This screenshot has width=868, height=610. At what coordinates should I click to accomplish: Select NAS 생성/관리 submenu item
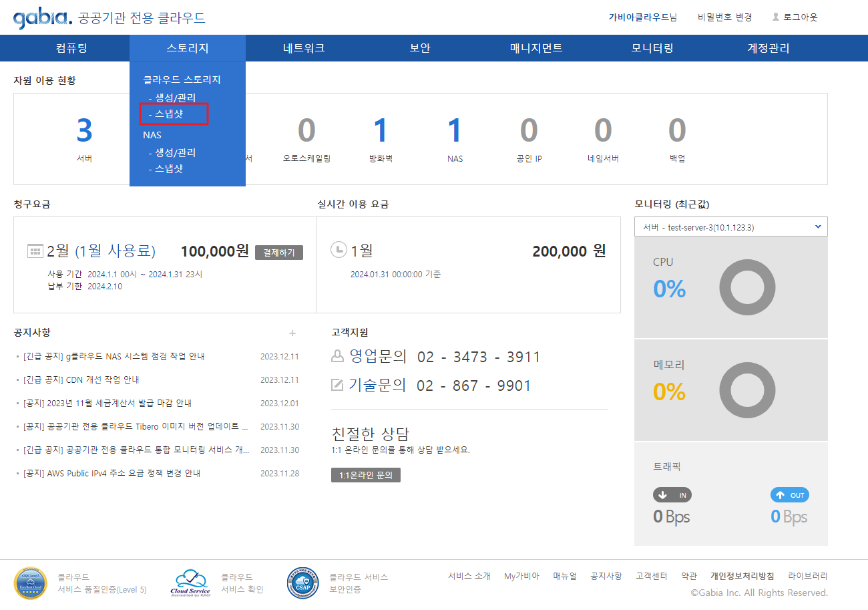[172, 152]
